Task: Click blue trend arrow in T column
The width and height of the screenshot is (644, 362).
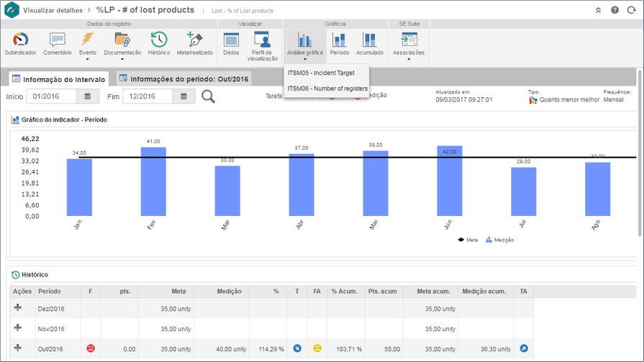Action: pyautogui.click(x=297, y=348)
